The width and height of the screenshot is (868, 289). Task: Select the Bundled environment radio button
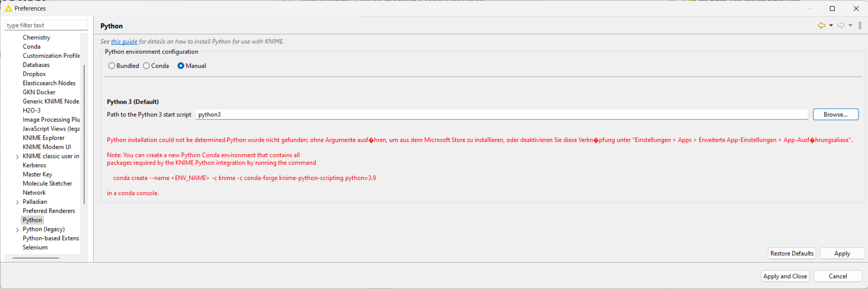pos(112,66)
